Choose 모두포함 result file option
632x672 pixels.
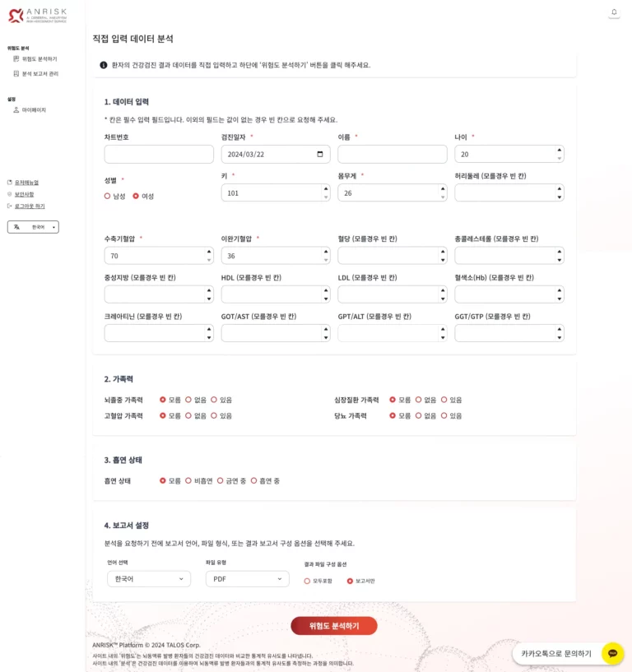pos(307,581)
